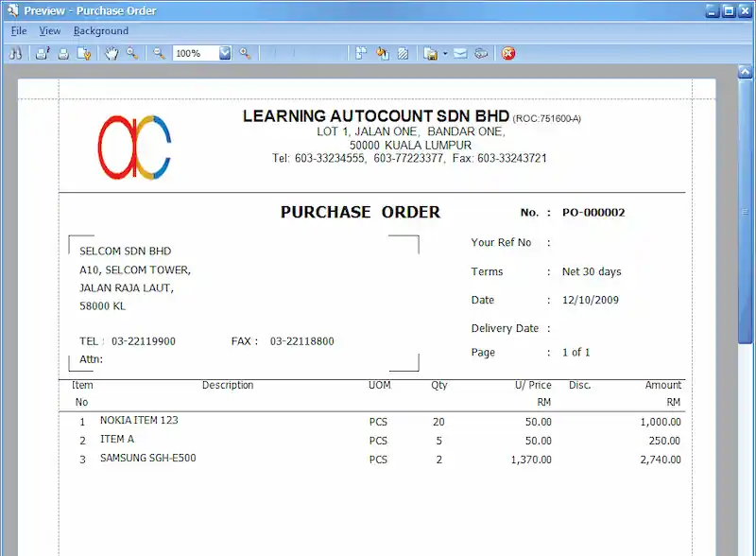The height and width of the screenshot is (556, 756).
Task: Click the 1 of 1 page value
Action: coord(576,353)
